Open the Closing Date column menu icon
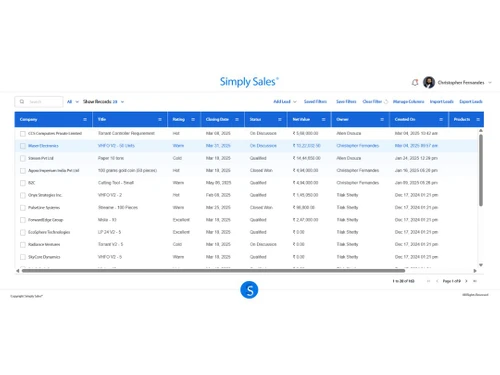This screenshot has width=500, height=375. pyautogui.click(x=237, y=119)
